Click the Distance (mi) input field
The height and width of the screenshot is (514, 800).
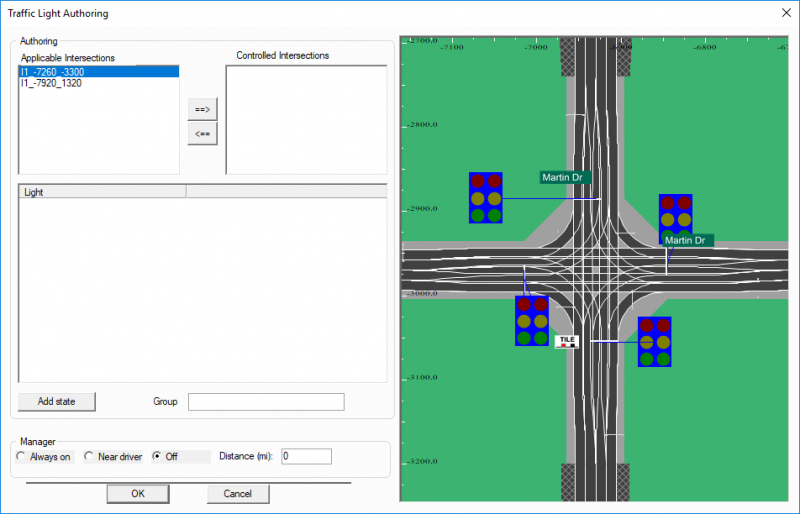pos(305,457)
